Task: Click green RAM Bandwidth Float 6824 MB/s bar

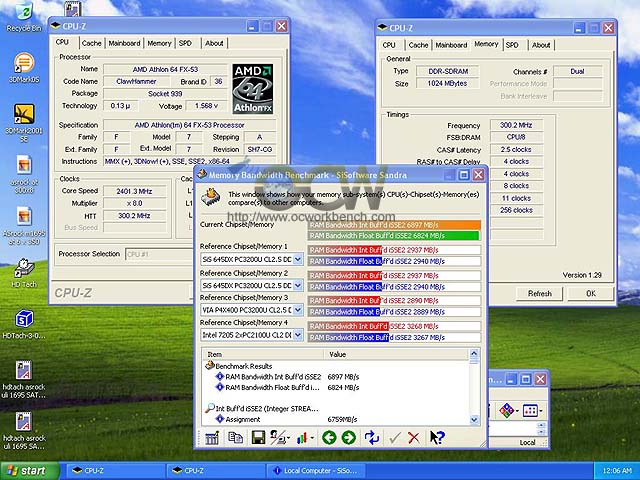Action: coord(393,236)
